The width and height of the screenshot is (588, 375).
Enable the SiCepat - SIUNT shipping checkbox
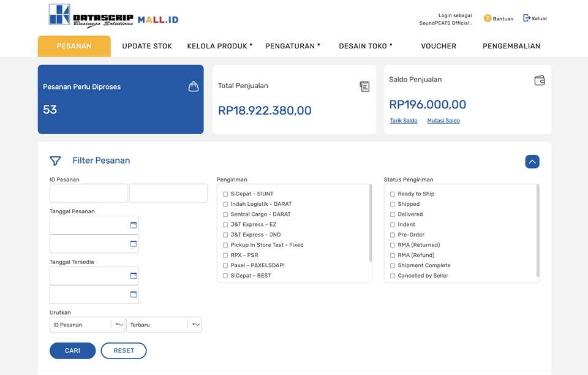click(x=225, y=194)
